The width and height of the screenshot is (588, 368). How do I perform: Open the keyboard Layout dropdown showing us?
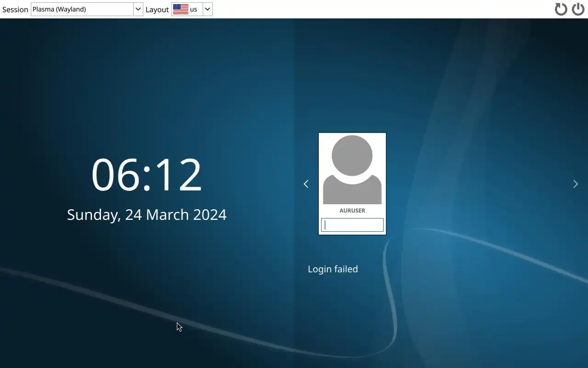[192, 9]
